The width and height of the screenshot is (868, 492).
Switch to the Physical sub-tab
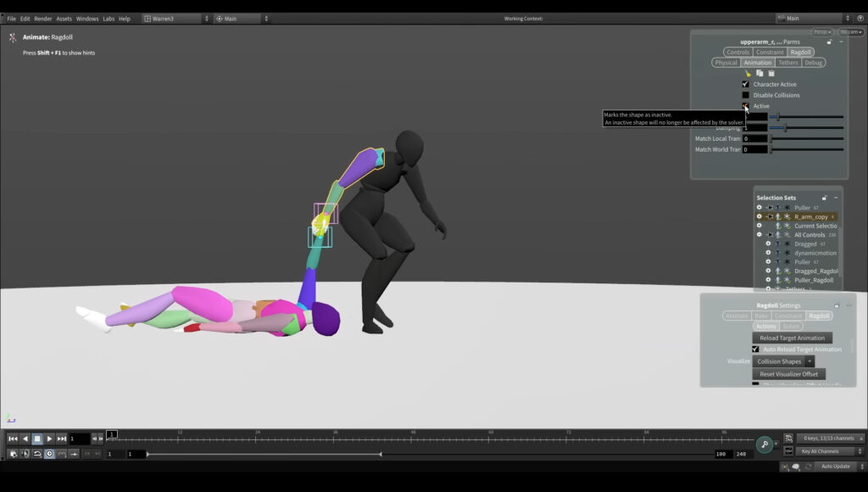pos(726,63)
